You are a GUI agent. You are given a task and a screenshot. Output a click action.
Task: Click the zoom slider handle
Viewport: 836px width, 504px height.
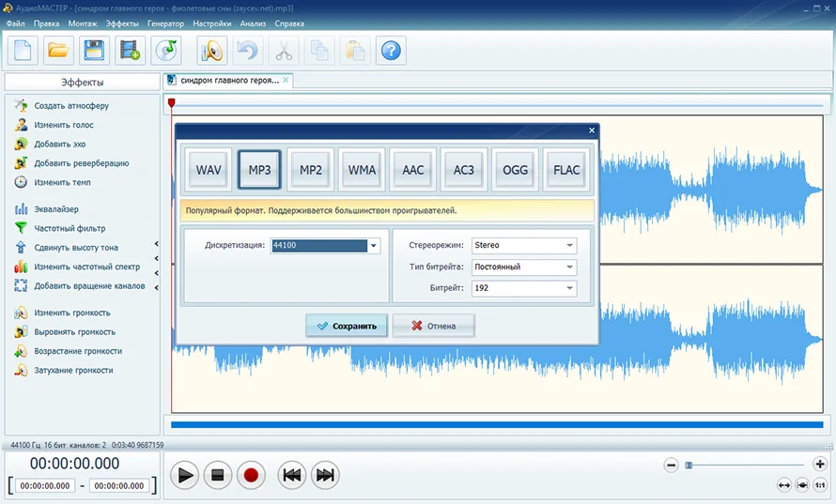(689, 466)
